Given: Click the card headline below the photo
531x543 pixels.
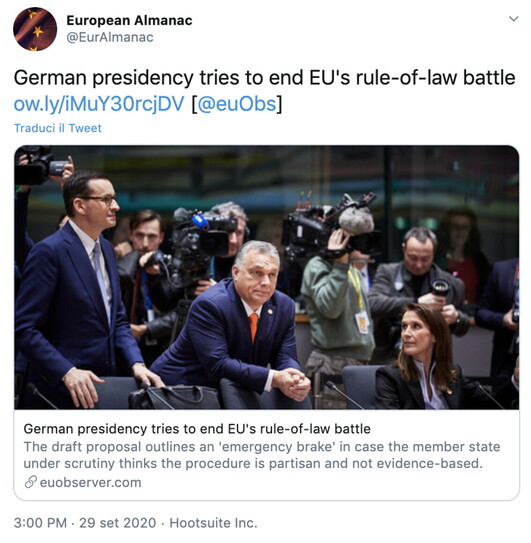Looking at the screenshot, I should tap(197, 429).
